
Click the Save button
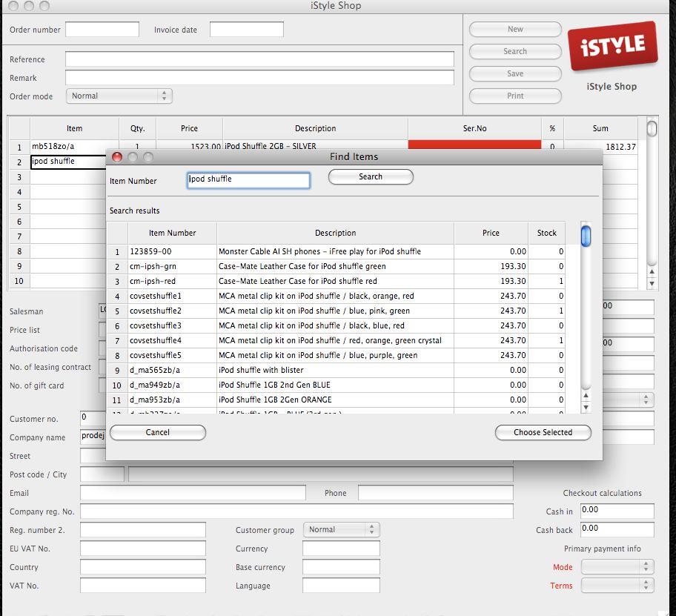point(515,73)
